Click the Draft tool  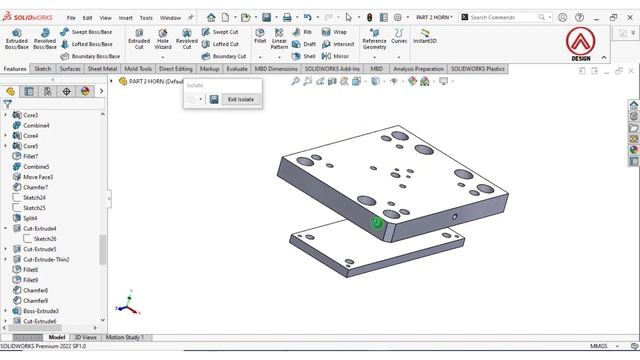(304, 44)
